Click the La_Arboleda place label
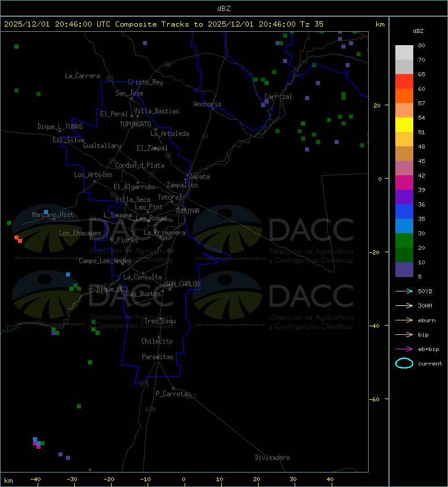Image resolution: width=448 pixels, height=487 pixels. point(170,134)
